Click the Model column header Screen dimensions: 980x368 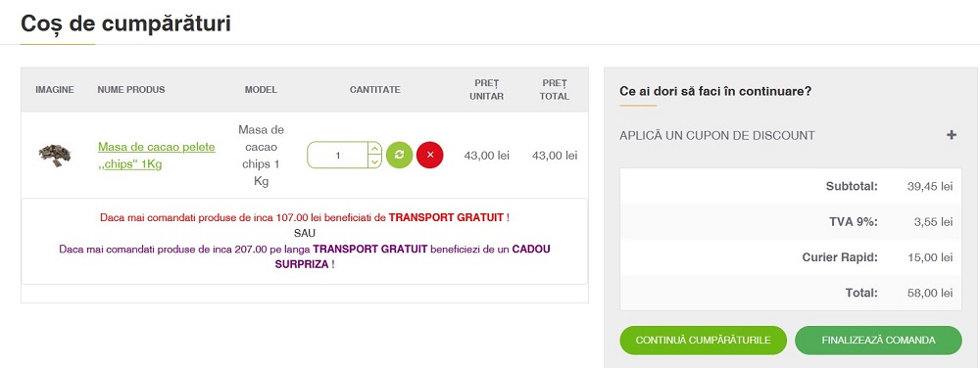[261, 89]
